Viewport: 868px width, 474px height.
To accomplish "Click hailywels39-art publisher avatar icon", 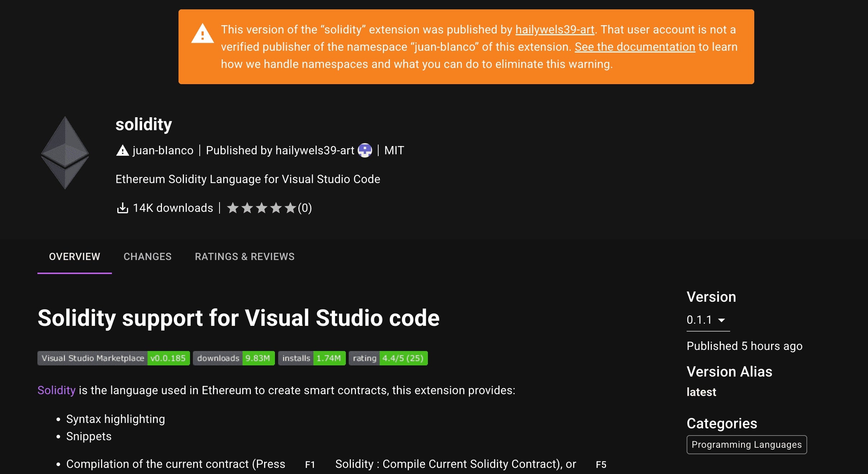I will tap(365, 150).
